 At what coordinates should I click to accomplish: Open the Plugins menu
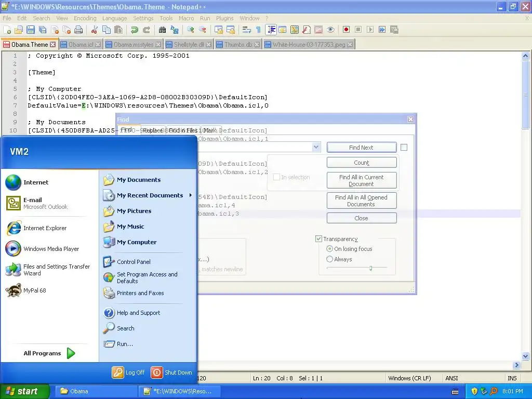(224, 18)
